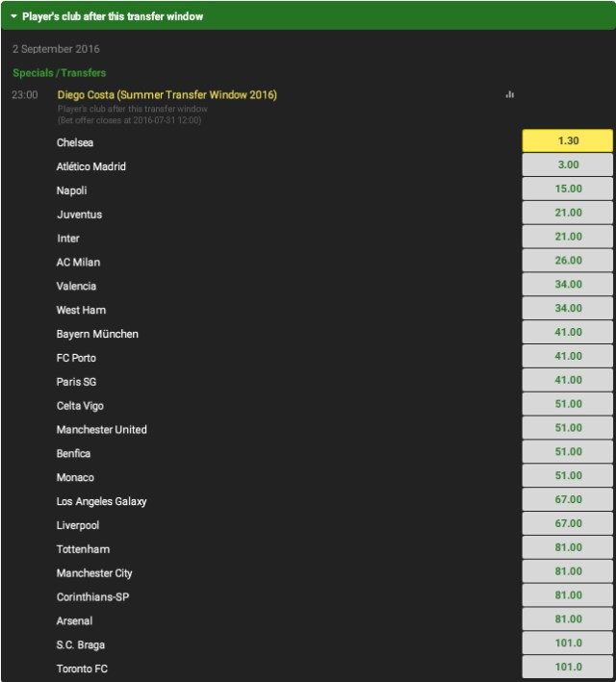Choose Valencia odds 34.00

coord(568,284)
